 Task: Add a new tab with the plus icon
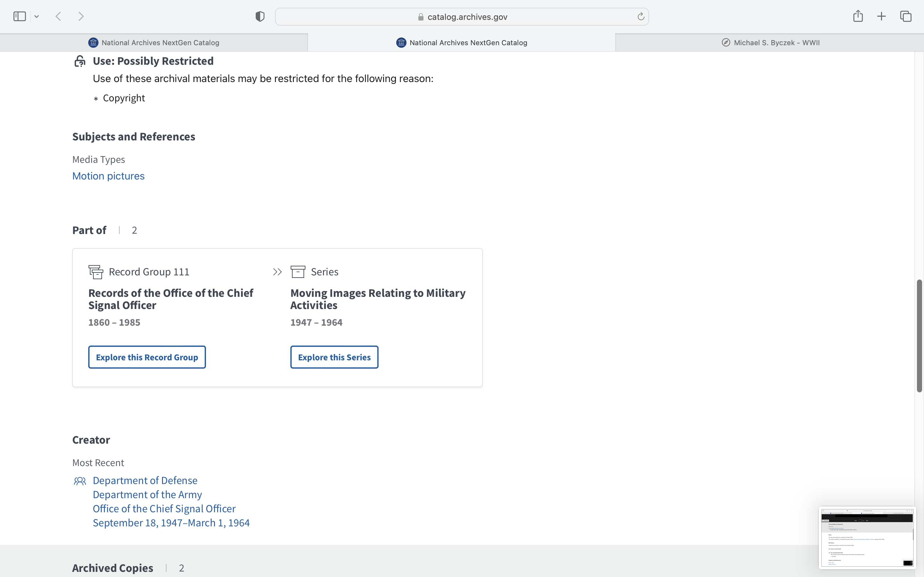[881, 16]
